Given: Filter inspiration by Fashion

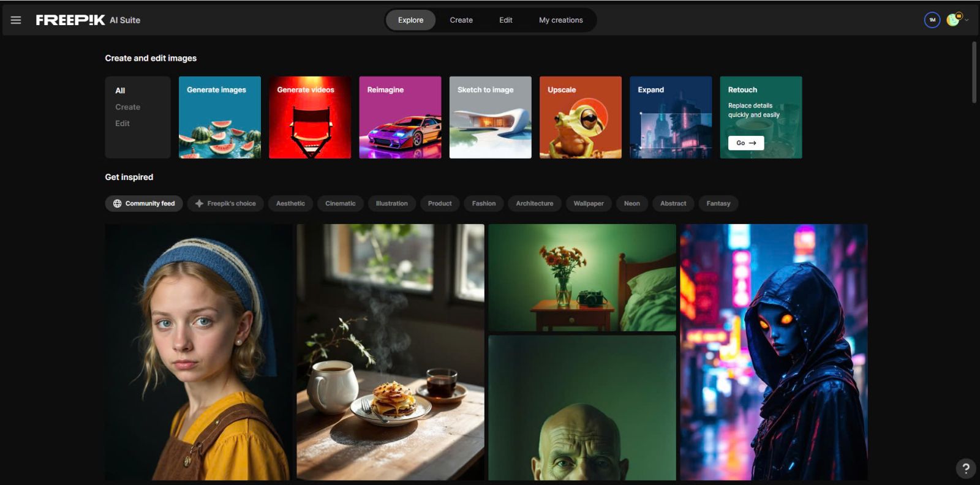Looking at the screenshot, I should (484, 203).
